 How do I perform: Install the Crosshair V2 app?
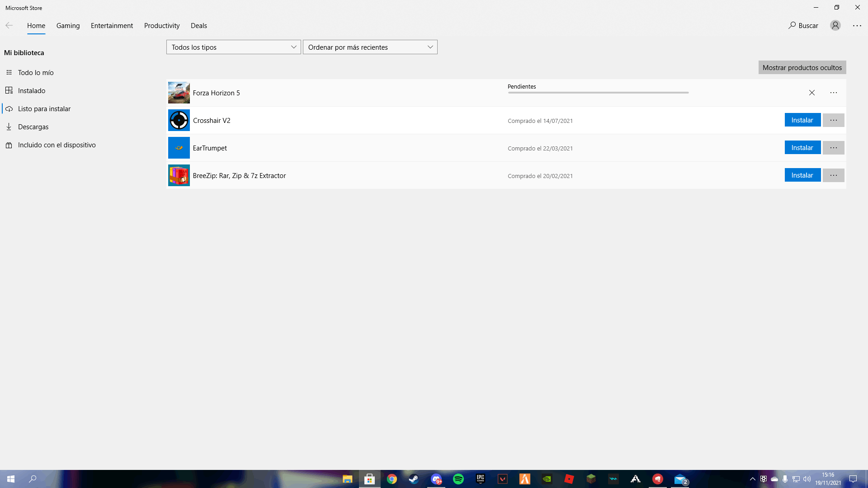[x=802, y=120]
